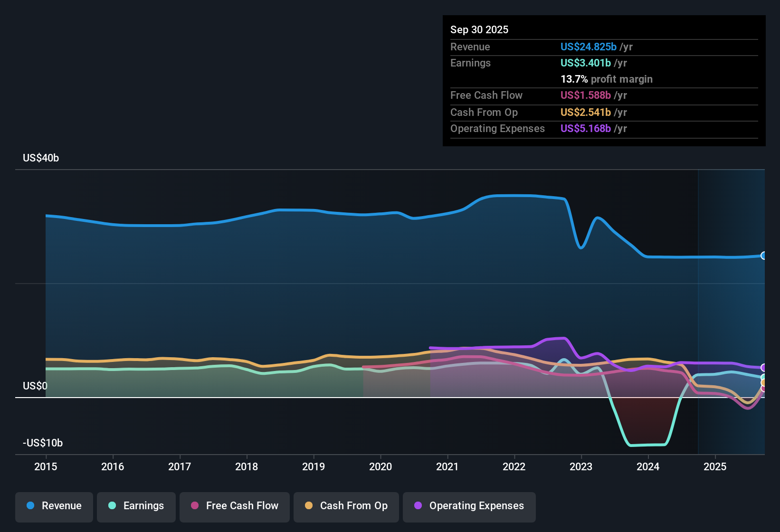Click the earnings trough near 2024 on chart
This screenshot has height=532, width=780.
pos(648,445)
